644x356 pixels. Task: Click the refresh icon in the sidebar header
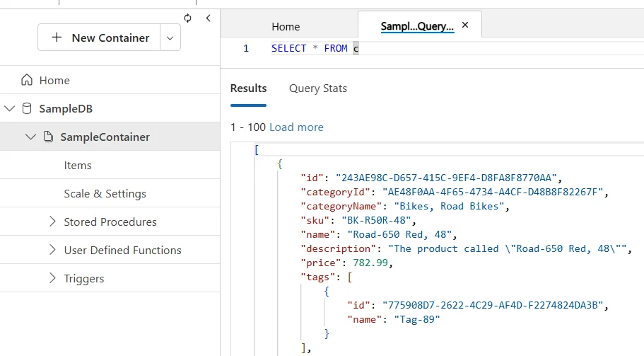click(187, 18)
